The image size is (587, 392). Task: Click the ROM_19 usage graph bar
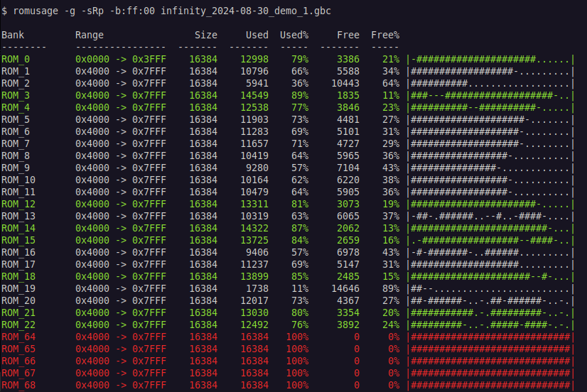[x=491, y=288]
